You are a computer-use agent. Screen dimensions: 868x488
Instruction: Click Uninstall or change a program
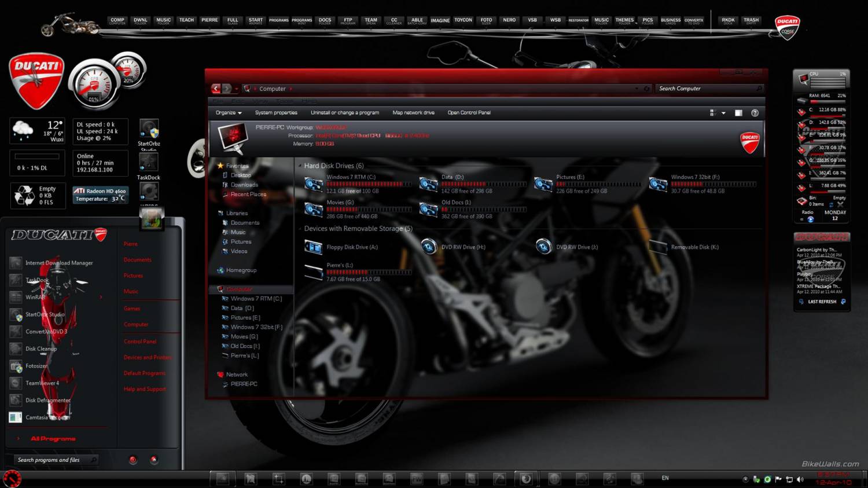[345, 113]
